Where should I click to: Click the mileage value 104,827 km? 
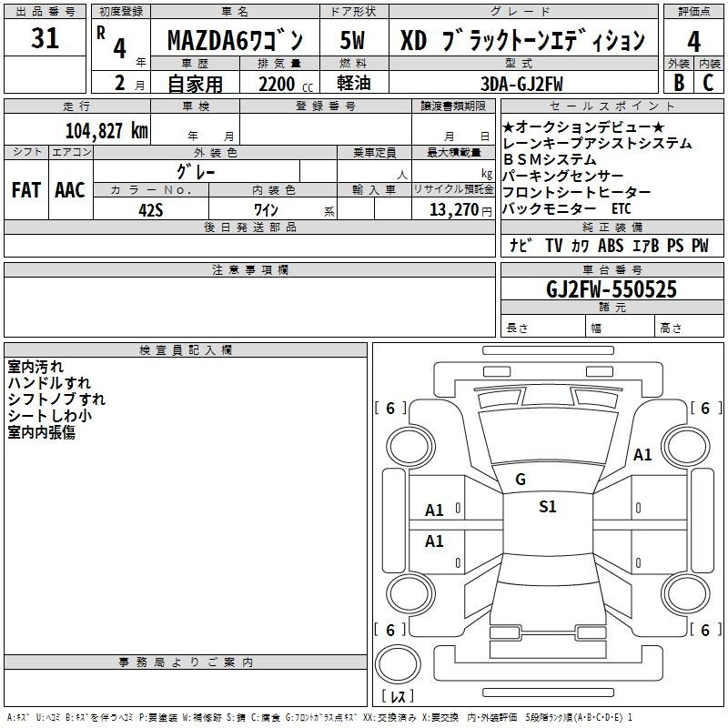106,130
